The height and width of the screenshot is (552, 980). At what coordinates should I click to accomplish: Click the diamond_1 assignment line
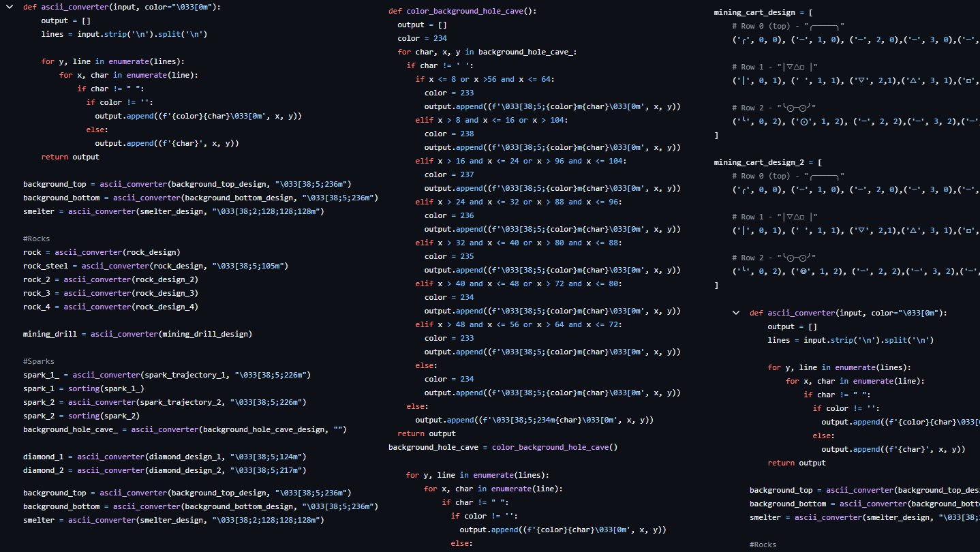[164, 457]
